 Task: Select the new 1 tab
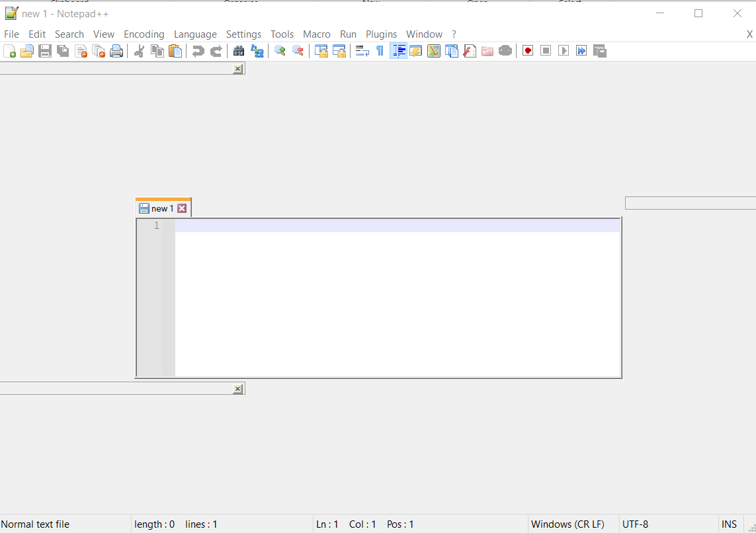point(161,208)
